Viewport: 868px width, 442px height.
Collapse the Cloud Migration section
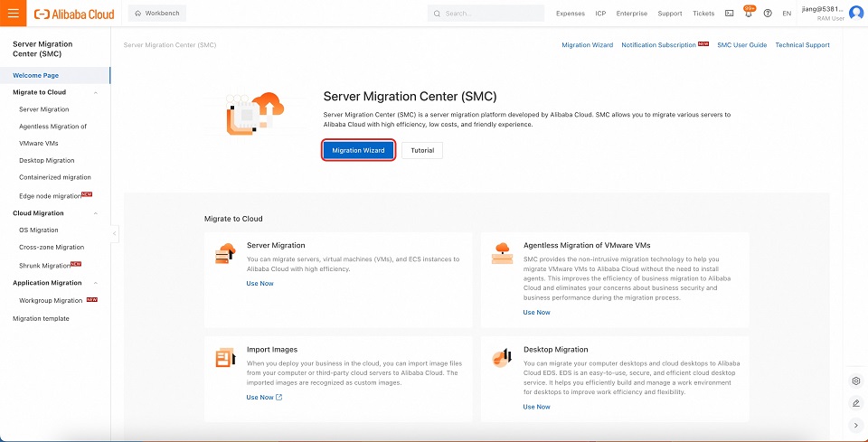[96, 213]
